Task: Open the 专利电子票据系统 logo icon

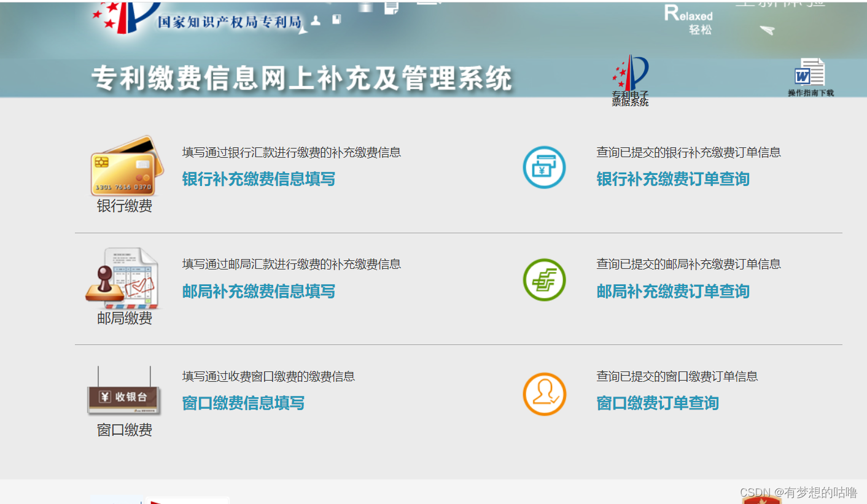Action: 630,80
